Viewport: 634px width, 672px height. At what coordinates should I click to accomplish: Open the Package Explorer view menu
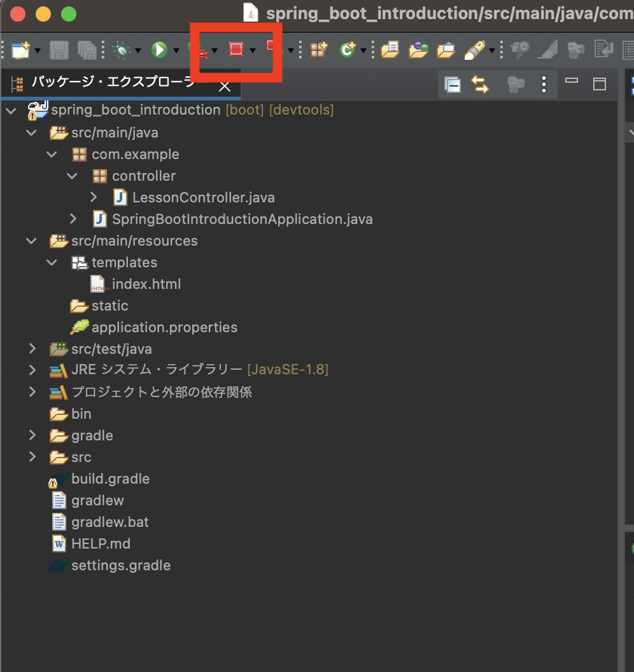click(544, 84)
